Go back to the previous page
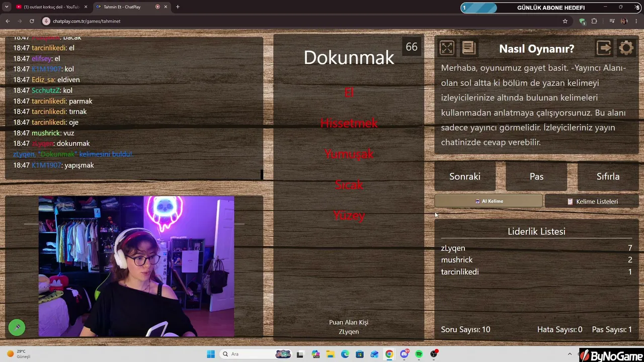The image size is (644, 362). tap(8, 21)
